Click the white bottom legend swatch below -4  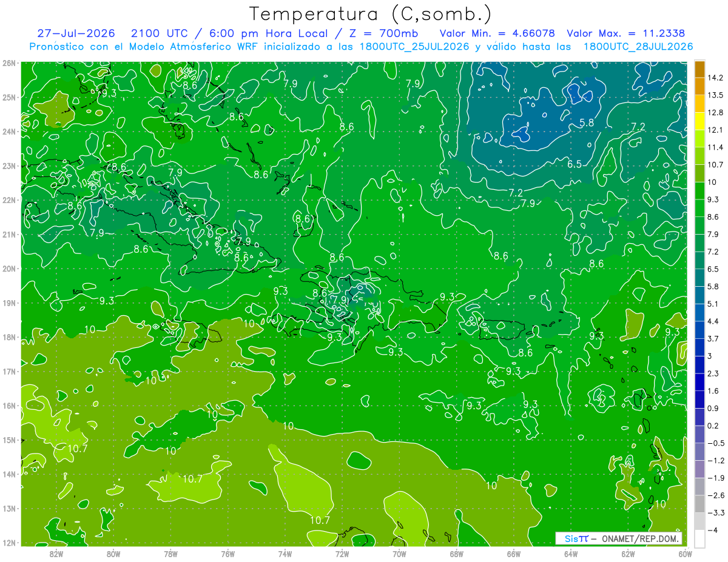click(699, 539)
